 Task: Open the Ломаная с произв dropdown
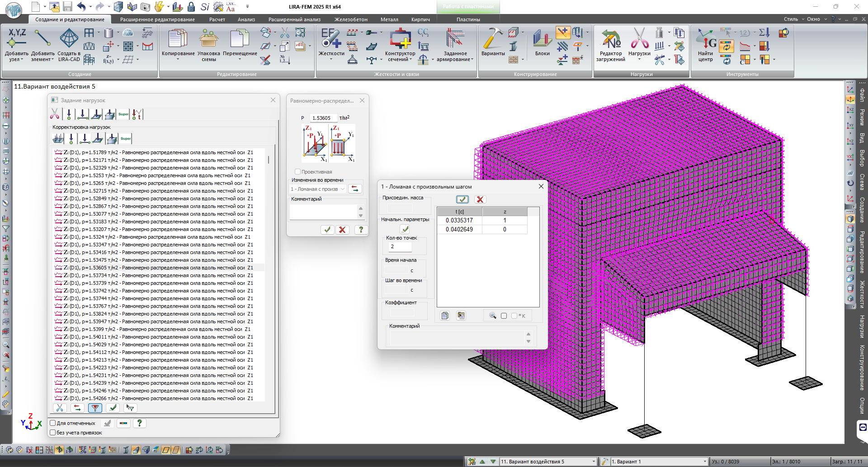pyautogui.click(x=318, y=189)
